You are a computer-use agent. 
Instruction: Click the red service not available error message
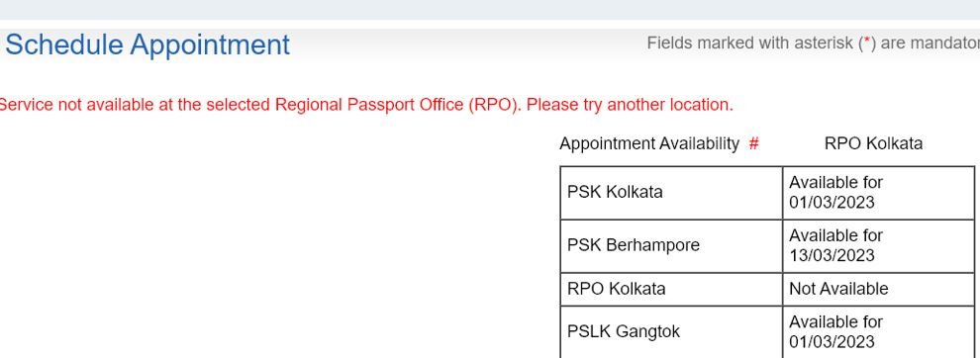(x=366, y=105)
